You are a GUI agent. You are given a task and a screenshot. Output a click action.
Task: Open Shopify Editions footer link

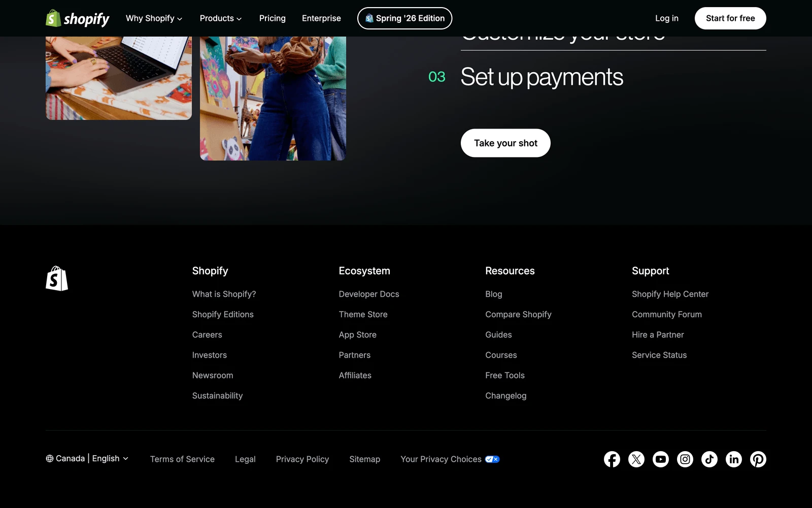tap(223, 314)
